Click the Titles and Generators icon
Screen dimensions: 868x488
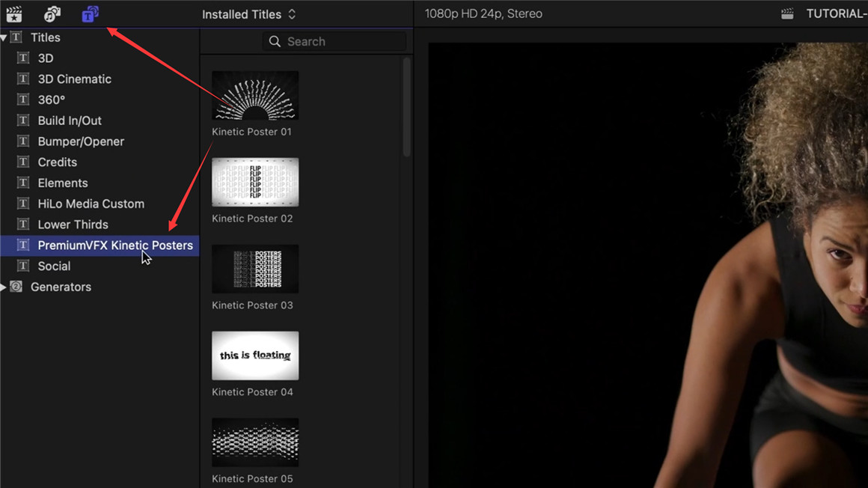tap(90, 13)
